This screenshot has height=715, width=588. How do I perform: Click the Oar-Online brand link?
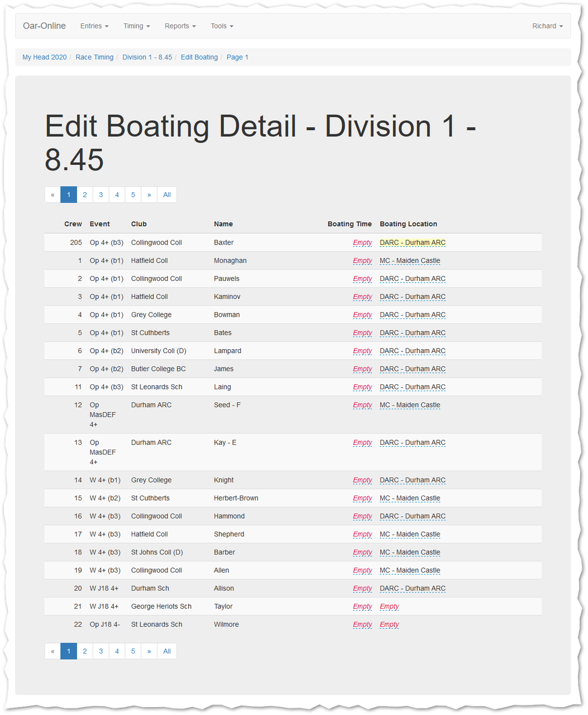44,26
